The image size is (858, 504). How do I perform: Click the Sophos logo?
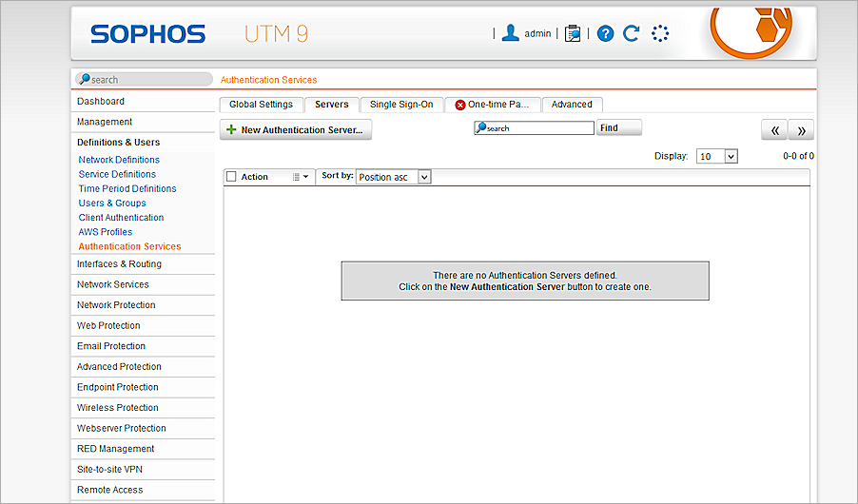(x=147, y=34)
